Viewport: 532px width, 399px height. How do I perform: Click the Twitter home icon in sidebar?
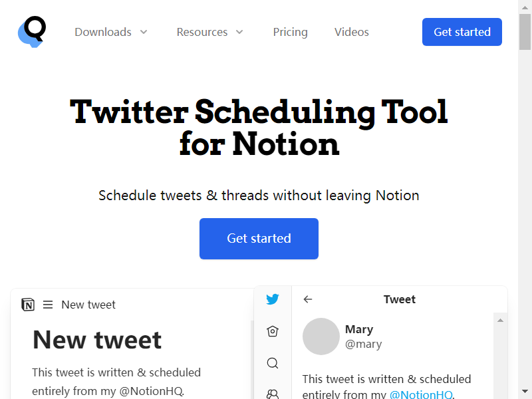tap(273, 331)
